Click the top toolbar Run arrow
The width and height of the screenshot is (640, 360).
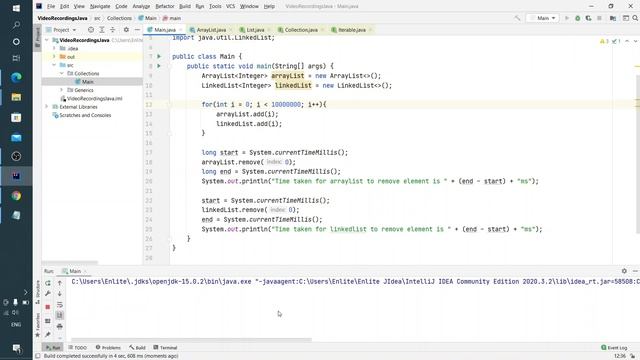pyautogui.click(x=567, y=18)
